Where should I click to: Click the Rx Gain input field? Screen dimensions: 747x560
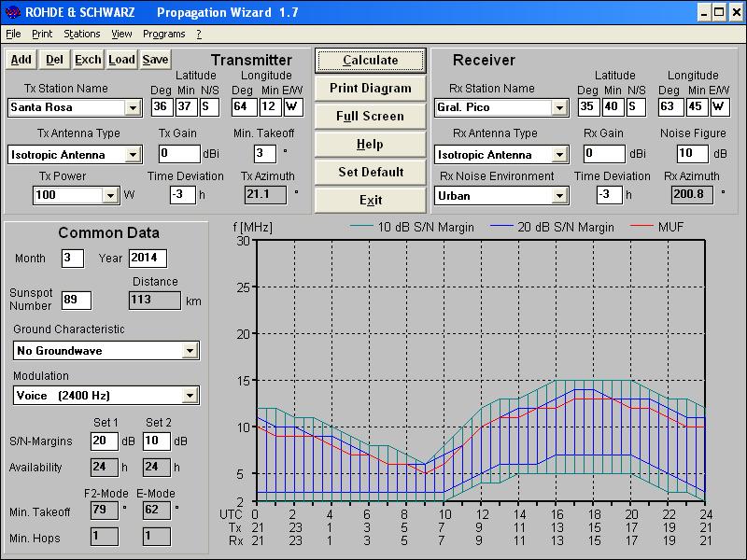click(604, 153)
